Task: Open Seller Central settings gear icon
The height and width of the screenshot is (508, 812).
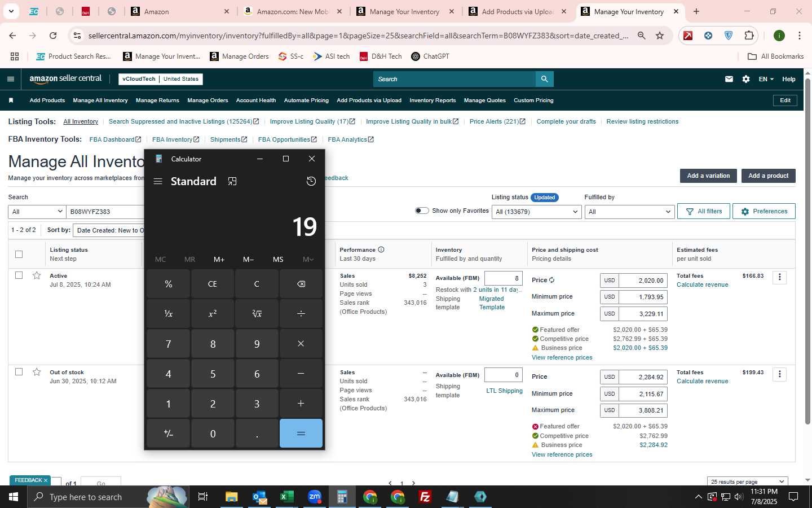Action: click(x=746, y=79)
